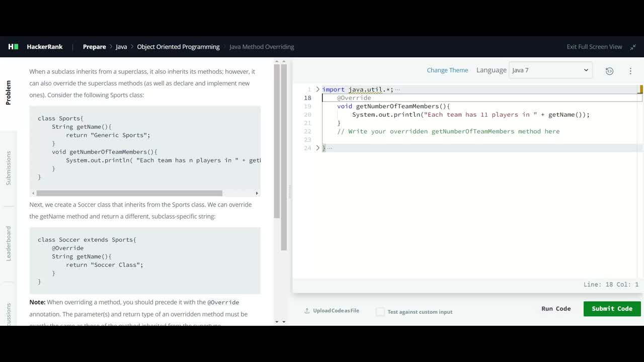Open Object Oriented Programming breadcrumb

pos(178,47)
